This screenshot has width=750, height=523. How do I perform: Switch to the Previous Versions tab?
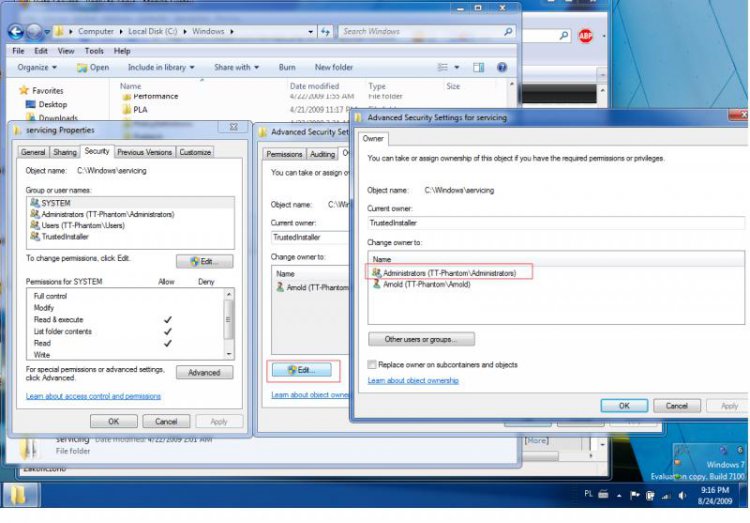click(x=144, y=152)
